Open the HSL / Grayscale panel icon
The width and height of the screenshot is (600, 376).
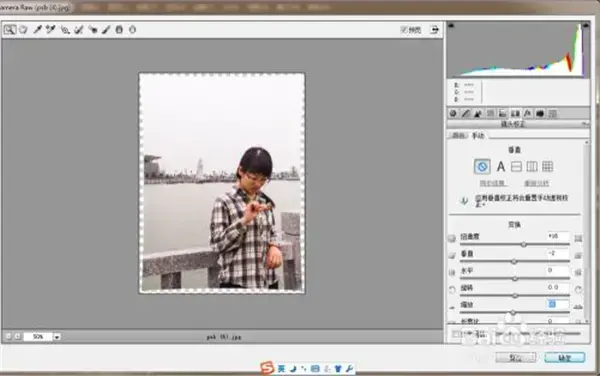coord(490,113)
